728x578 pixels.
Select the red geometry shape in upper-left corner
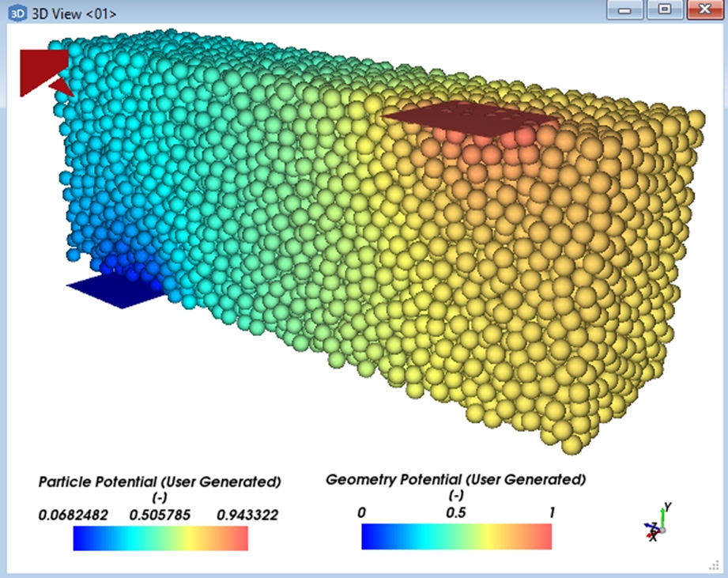(40, 68)
